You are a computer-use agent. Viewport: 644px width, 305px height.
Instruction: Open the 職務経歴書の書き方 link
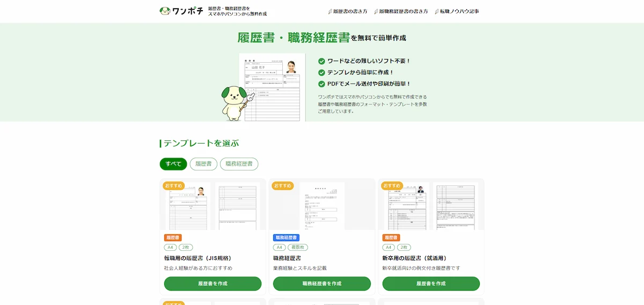403,11
